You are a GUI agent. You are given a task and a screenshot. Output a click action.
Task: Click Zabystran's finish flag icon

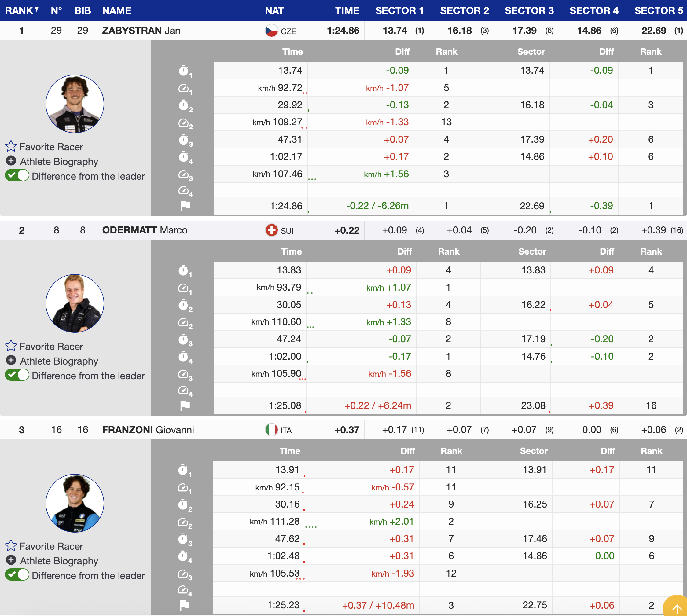tap(185, 206)
